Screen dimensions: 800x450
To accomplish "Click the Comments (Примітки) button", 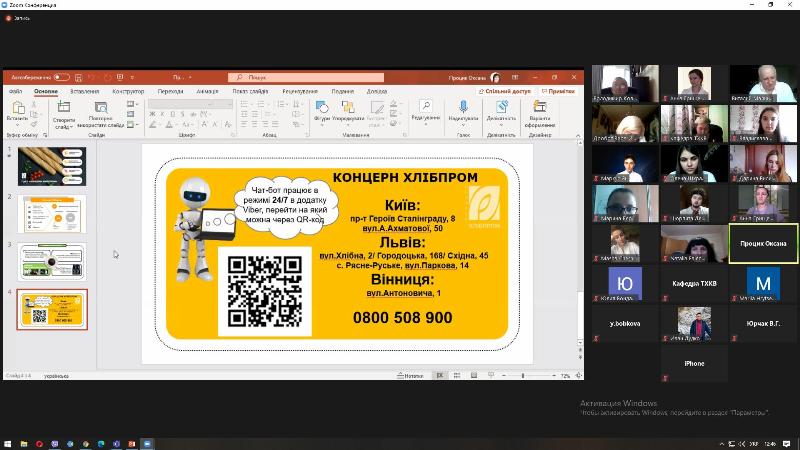I will point(558,91).
